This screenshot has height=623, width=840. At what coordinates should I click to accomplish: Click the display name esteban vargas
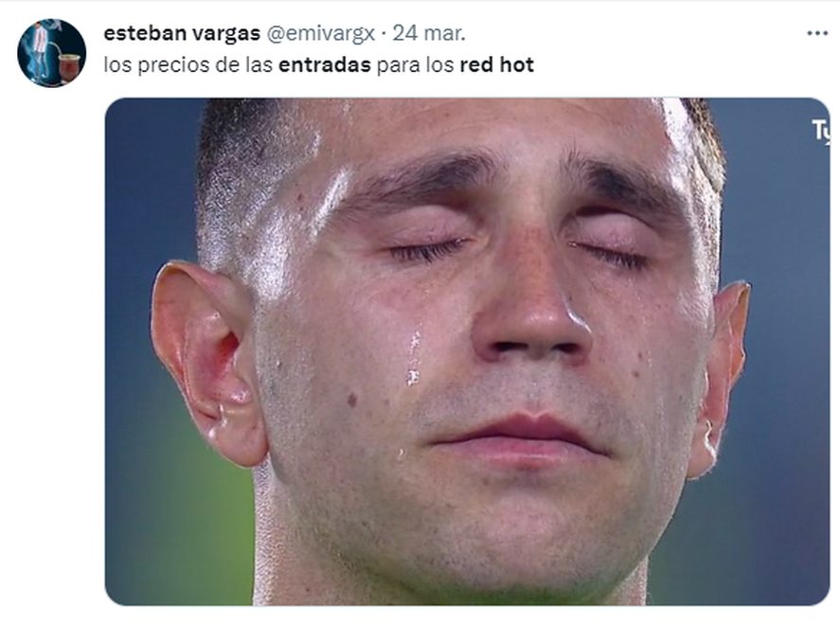pyautogui.click(x=182, y=33)
